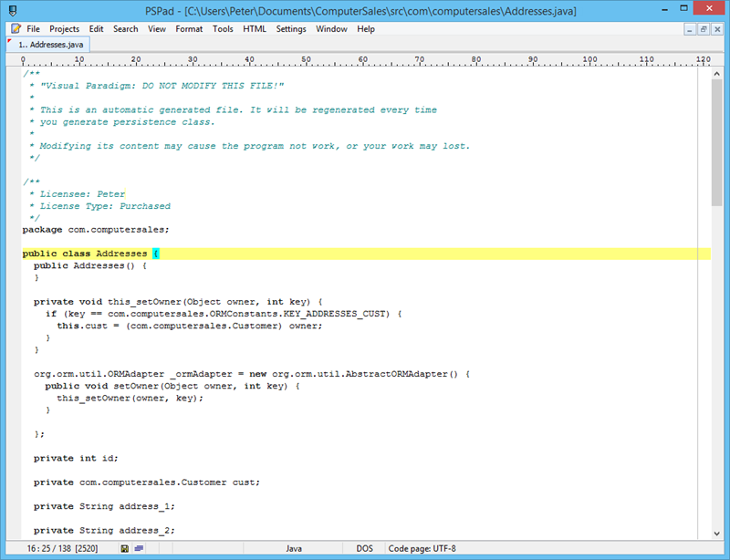Click the word-wrap lines icon in status bar

point(139,548)
